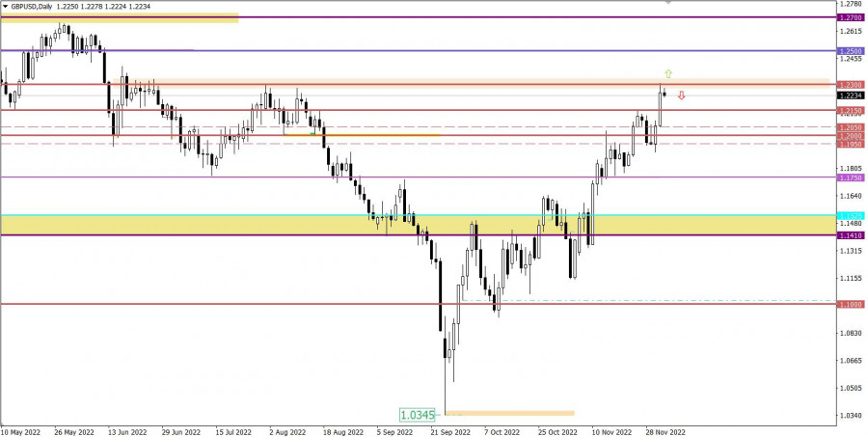Image resolution: width=868 pixels, height=437 pixels.
Task: Select the 1.1950 dashed level price label
Action: coord(851,144)
